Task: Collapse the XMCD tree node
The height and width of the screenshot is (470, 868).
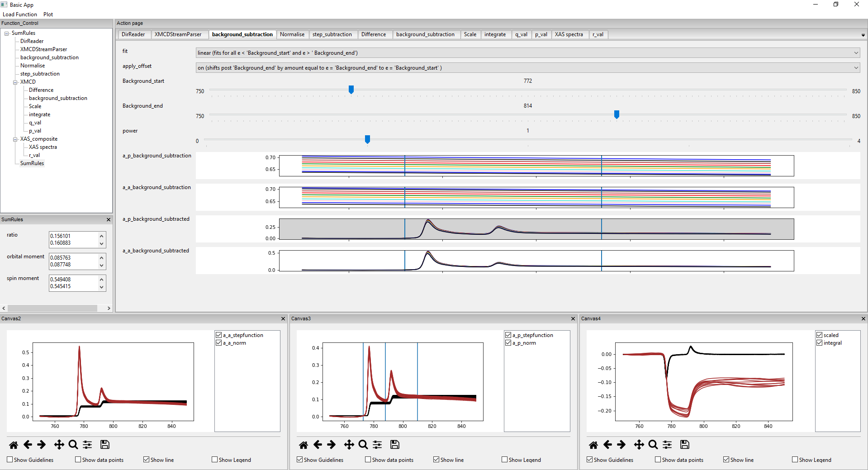Action: (15, 82)
